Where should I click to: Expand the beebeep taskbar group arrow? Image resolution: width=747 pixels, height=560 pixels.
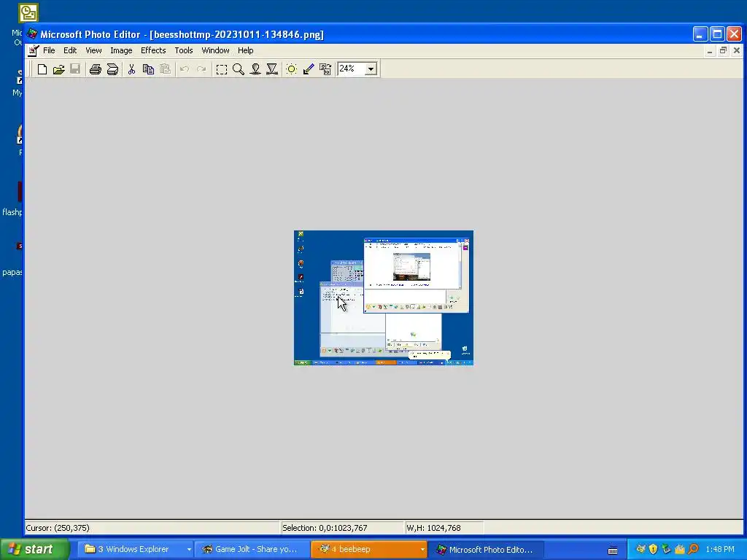coord(422,550)
